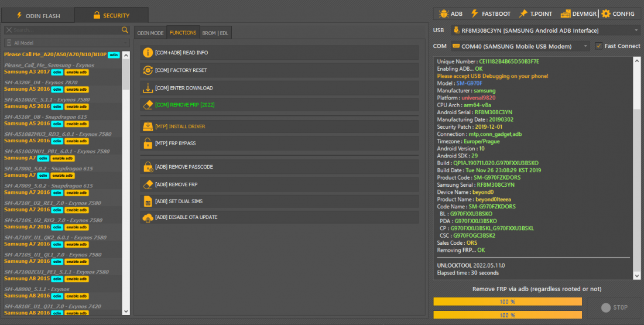Run [COM] FACTORY RESET
This screenshot has height=325, width=644.
(279, 70)
